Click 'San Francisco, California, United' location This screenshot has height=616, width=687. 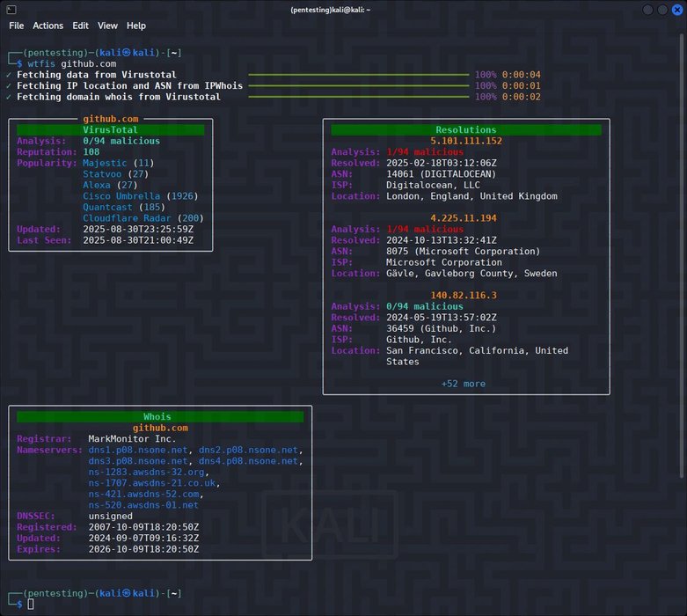[477, 350]
